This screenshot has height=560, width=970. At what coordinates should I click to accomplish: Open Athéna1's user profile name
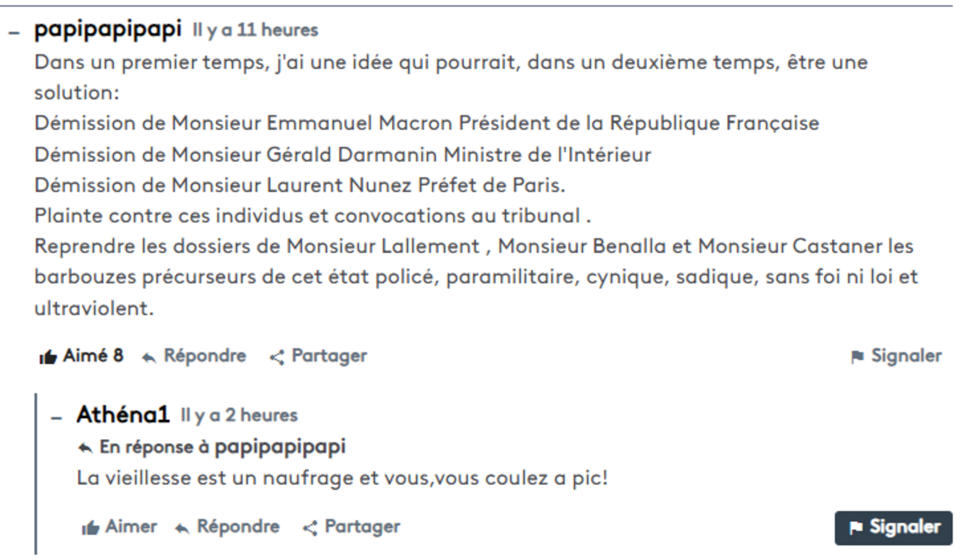pyautogui.click(x=123, y=415)
